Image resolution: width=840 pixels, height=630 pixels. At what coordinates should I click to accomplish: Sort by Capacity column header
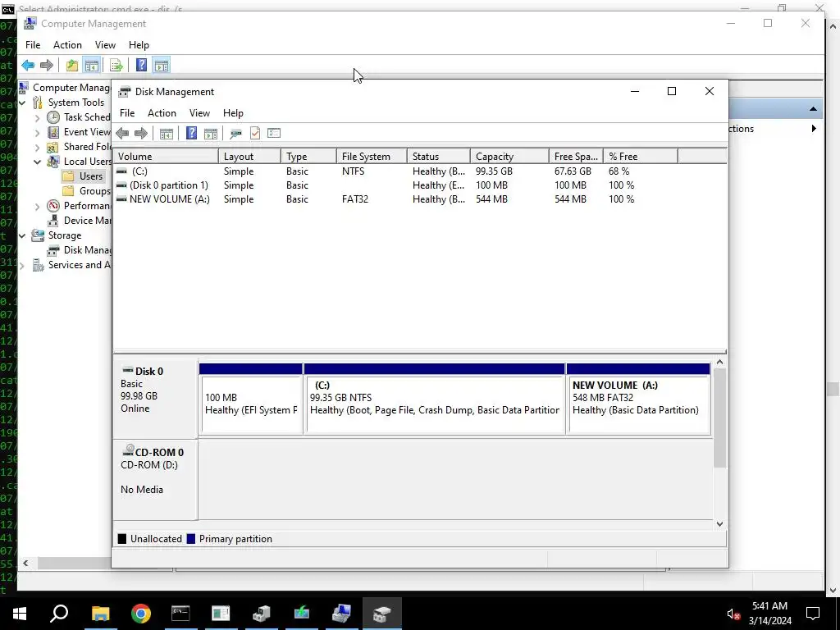click(509, 157)
